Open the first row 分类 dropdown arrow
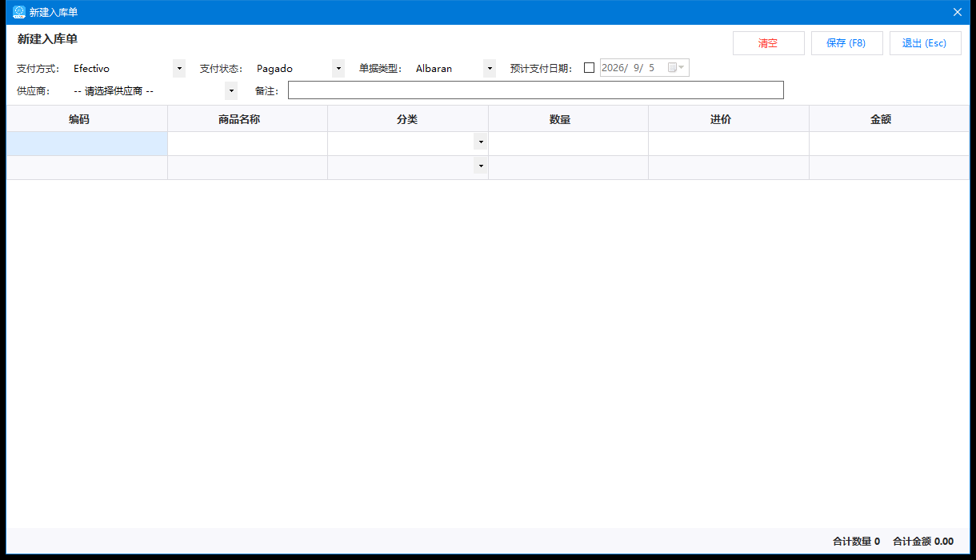Viewport: 976px width, 560px height. coord(480,142)
